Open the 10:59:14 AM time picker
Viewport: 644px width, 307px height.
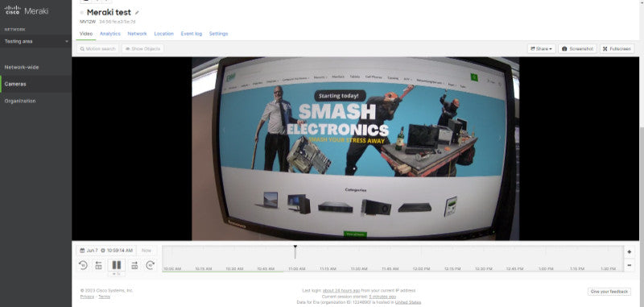coord(117,251)
